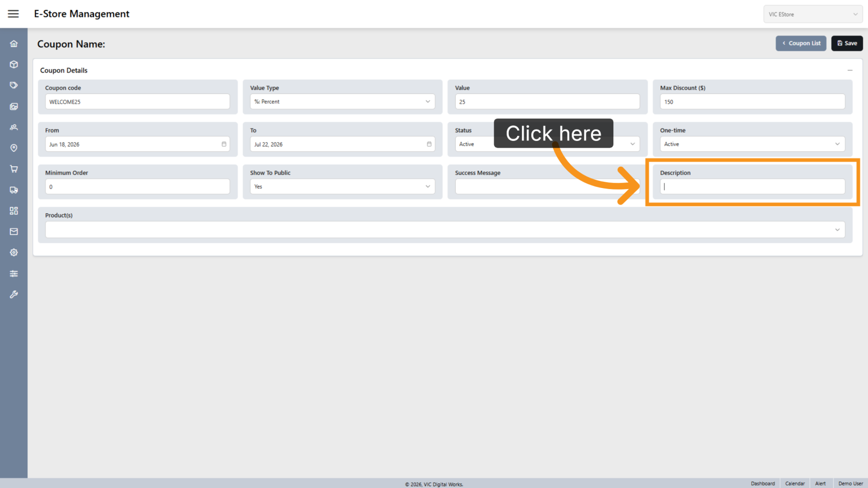This screenshot has width=868, height=488.
Task: Go back to Coupon List
Action: (x=801, y=43)
